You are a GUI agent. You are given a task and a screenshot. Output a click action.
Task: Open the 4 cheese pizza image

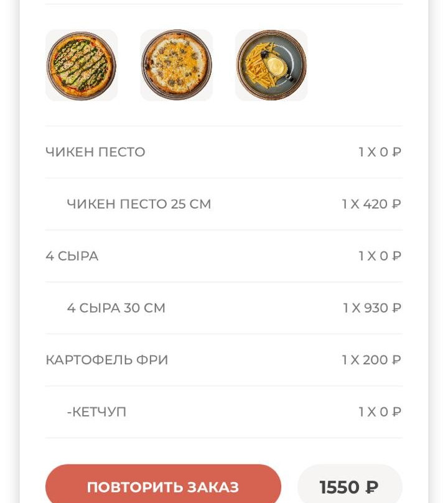point(176,65)
